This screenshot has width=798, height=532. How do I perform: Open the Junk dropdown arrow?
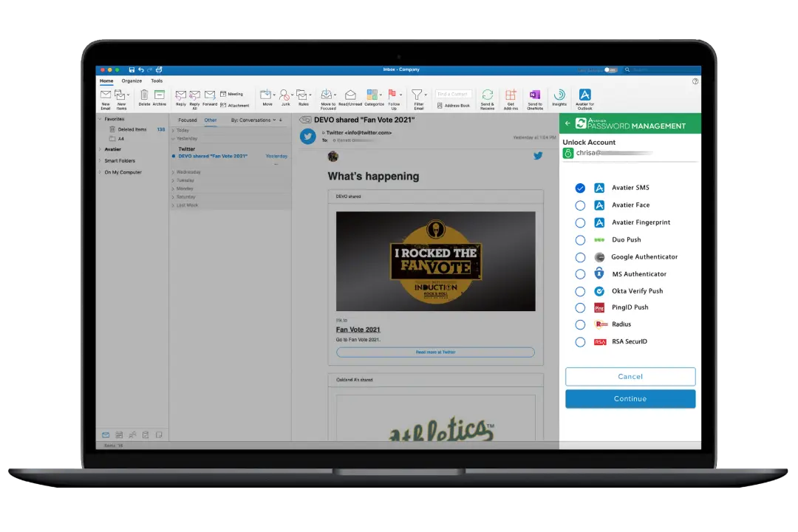(x=292, y=95)
